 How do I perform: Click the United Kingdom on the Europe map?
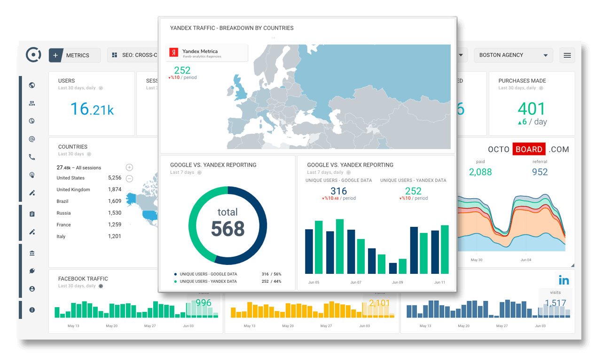point(239,90)
